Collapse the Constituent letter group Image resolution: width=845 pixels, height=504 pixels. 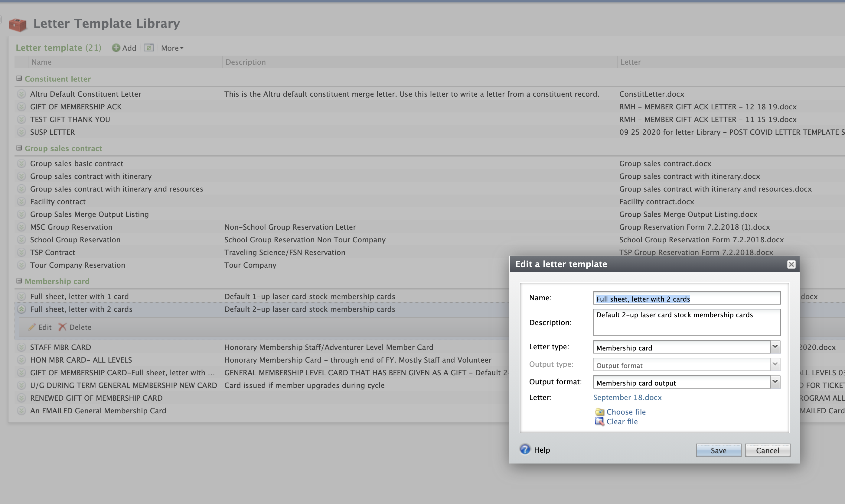(19, 79)
